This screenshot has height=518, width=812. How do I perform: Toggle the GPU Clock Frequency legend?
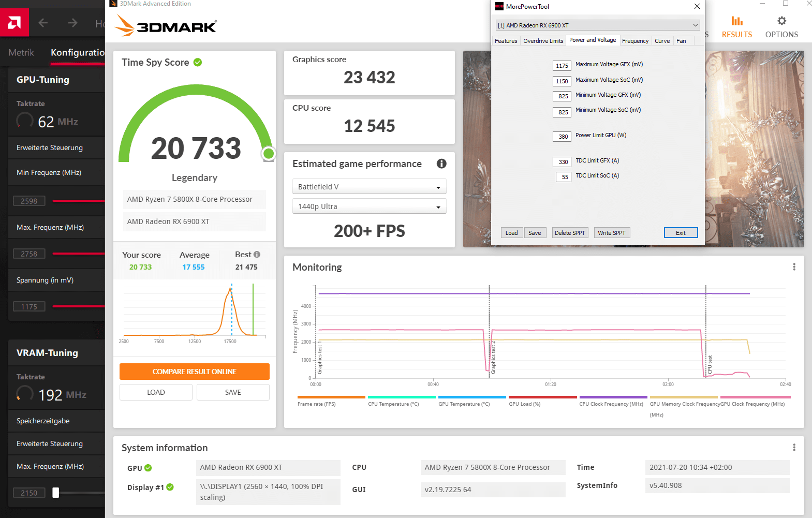click(755, 402)
